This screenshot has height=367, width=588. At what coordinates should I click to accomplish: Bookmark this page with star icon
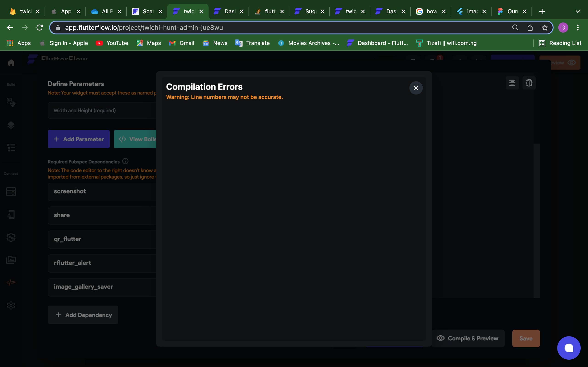coord(545,28)
